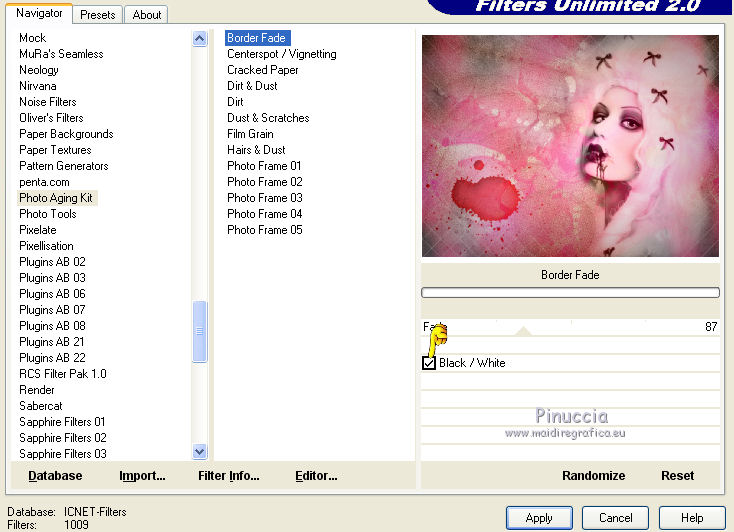Select Mock category
This screenshot has height=532, width=734.
click(x=32, y=38)
